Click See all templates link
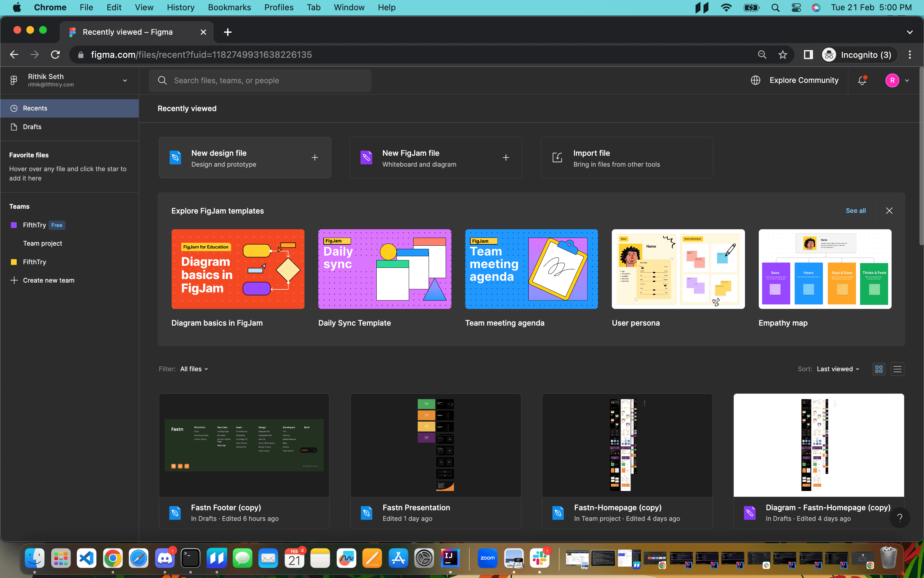This screenshot has height=578, width=924. click(x=856, y=211)
